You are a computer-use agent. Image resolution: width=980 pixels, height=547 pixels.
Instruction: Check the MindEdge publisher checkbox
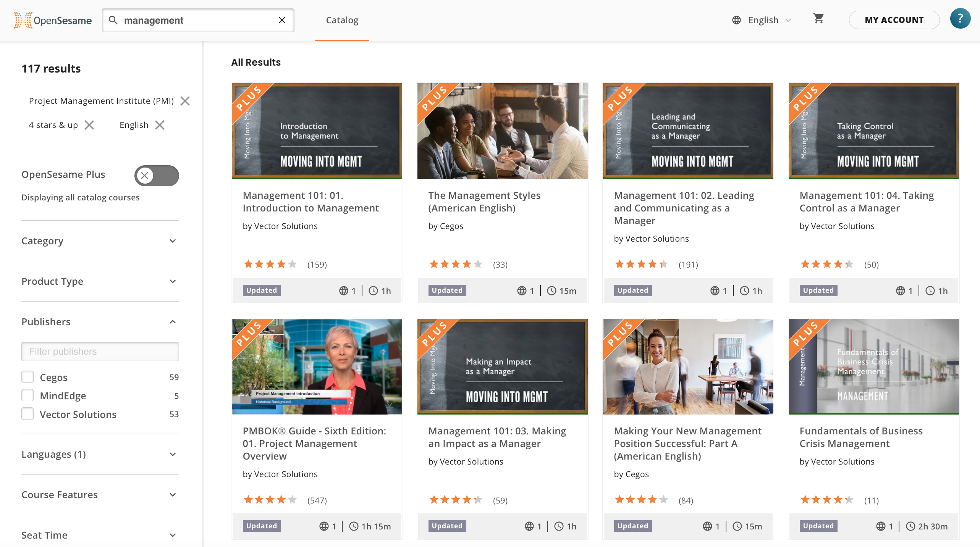point(27,395)
